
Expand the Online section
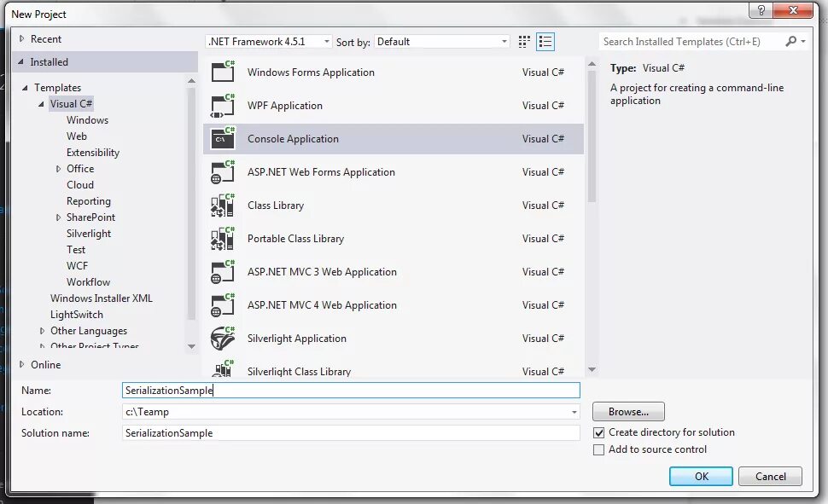[x=21, y=364]
